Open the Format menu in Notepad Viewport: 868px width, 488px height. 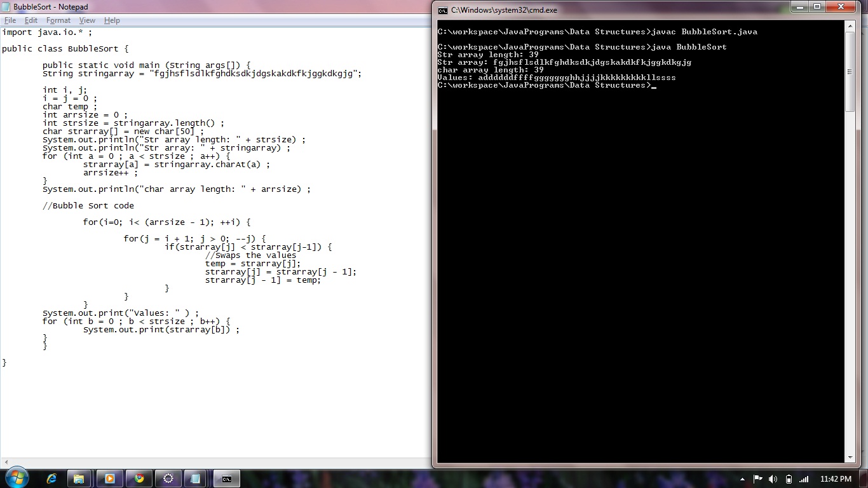click(x=58, y=20)
